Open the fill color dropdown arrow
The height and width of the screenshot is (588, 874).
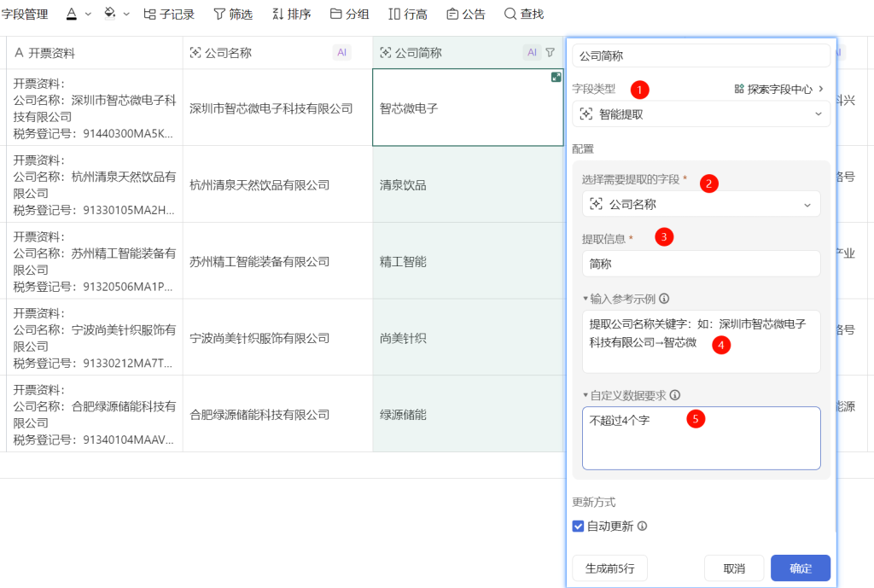click(x=126, y=15)
